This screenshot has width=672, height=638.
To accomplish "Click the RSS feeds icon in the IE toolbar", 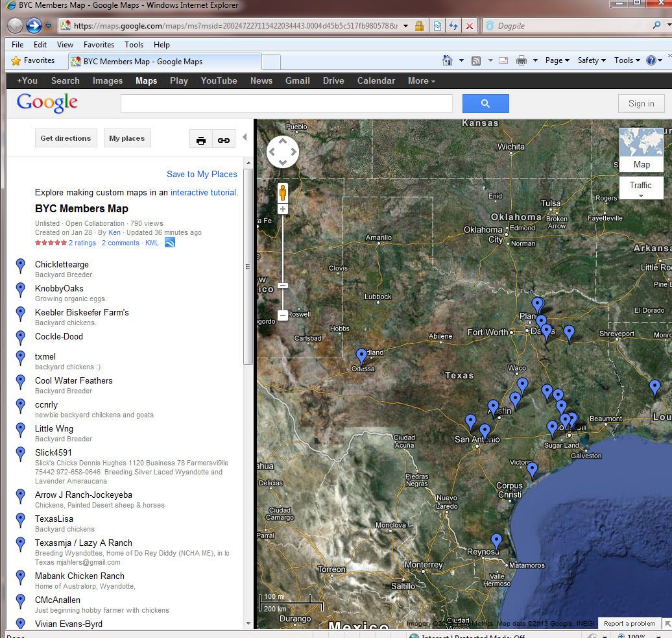I will pyautogui.click(x=476, y=60).
